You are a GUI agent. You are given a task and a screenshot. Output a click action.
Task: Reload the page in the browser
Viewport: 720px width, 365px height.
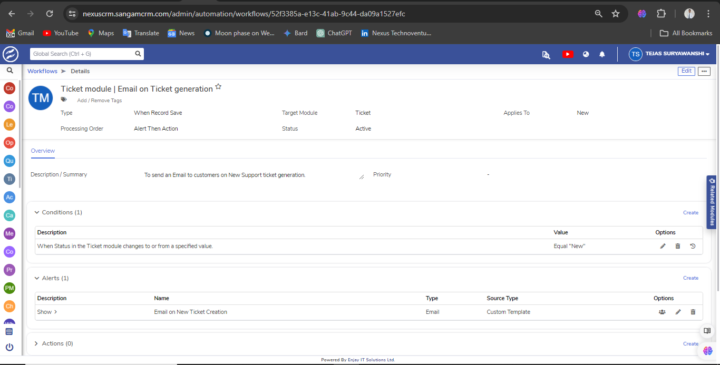(49, 14)
